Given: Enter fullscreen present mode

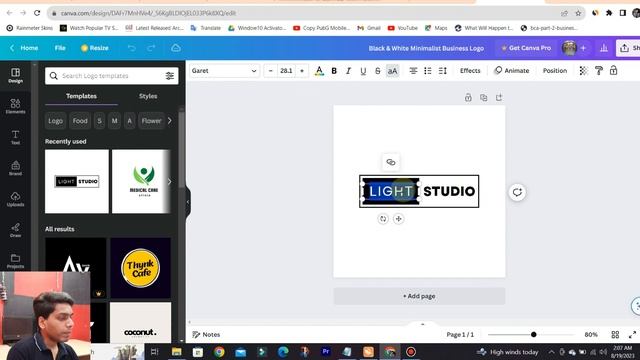Looking at the screenshot, I should (632, 335).
